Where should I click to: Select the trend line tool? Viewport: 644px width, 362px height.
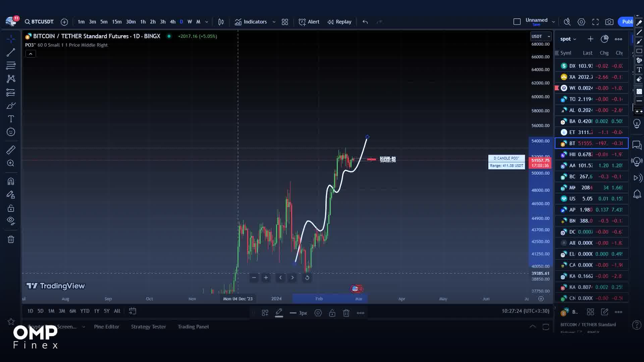pyautogui.click(x=11, y=52)
